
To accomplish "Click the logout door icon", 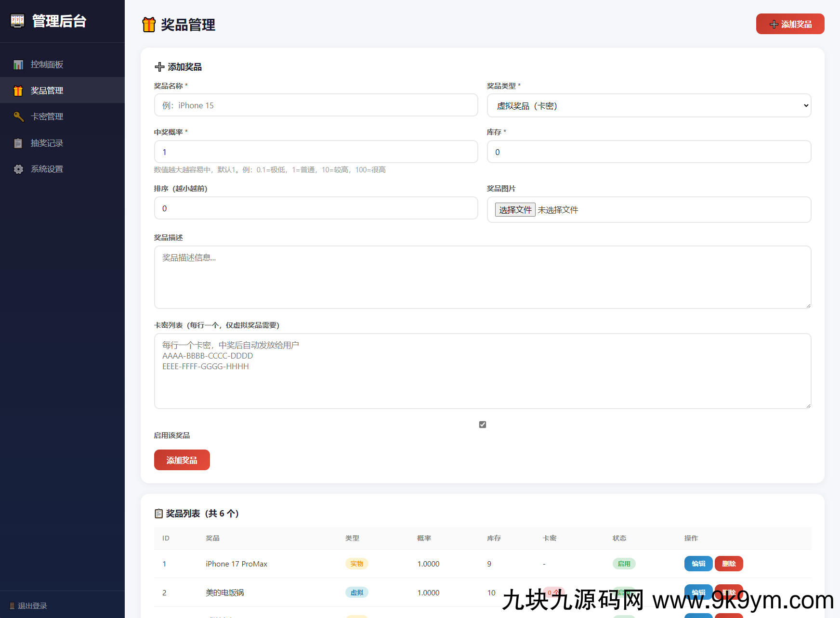I will (12, 606).
